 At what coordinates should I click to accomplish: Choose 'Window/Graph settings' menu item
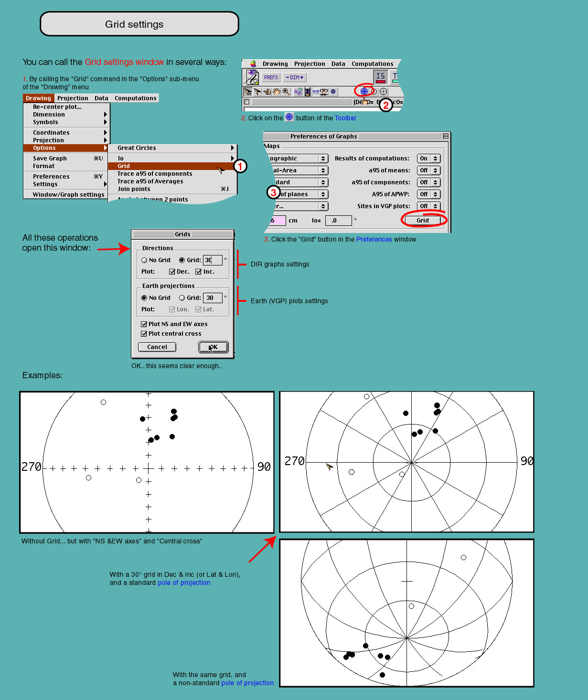click(x=66, y=195)
